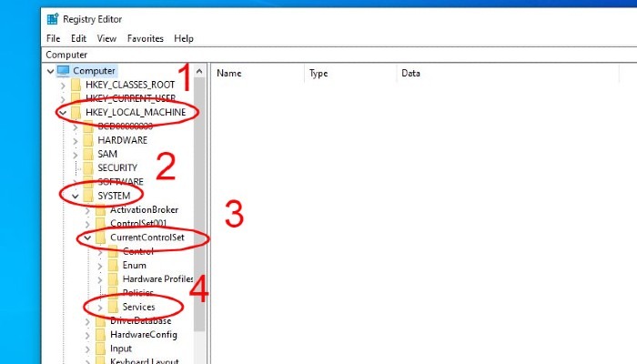This screenshot has height=364, width=637.
Task: Expand the HardwareConfig key
Action: [87, 336]
